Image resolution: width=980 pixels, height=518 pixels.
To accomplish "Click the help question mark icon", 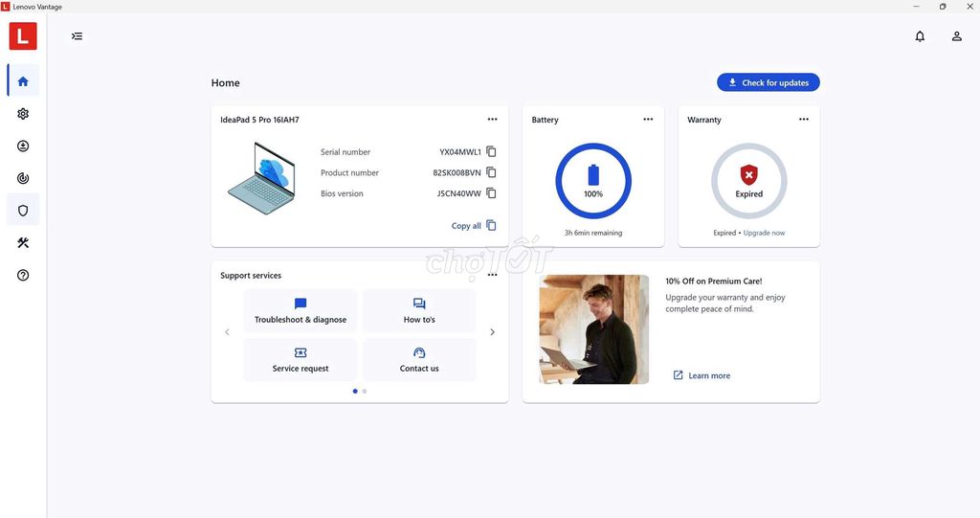I will pos(23,276).
